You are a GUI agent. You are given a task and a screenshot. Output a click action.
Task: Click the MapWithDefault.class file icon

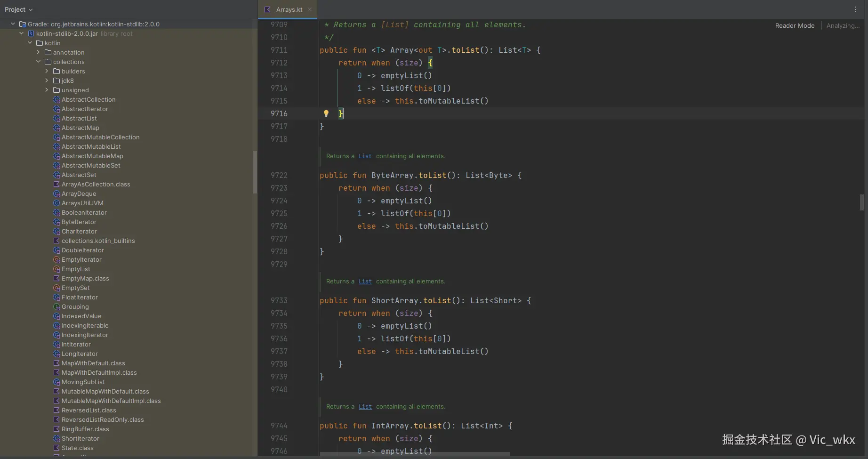click(56, 363)
